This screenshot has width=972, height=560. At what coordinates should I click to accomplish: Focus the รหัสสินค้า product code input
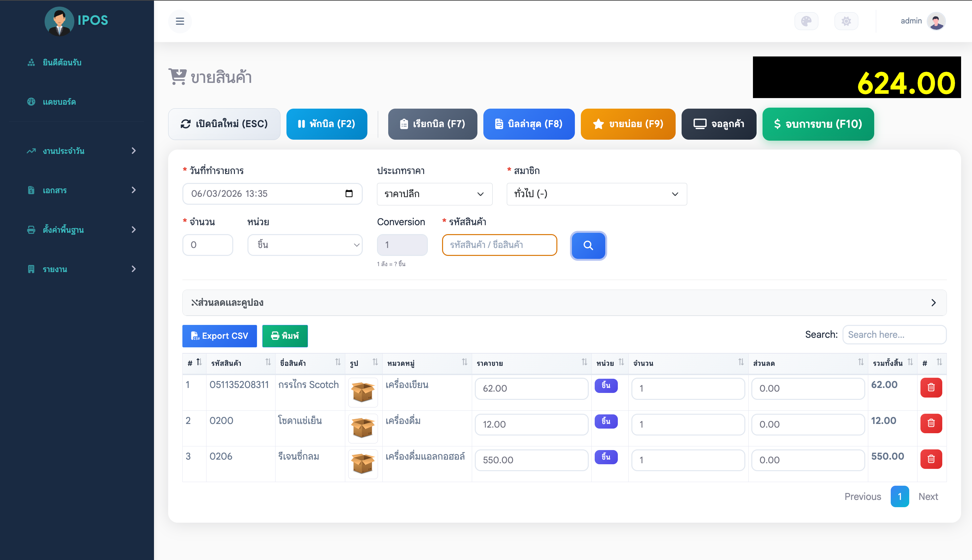pos(499,245)
